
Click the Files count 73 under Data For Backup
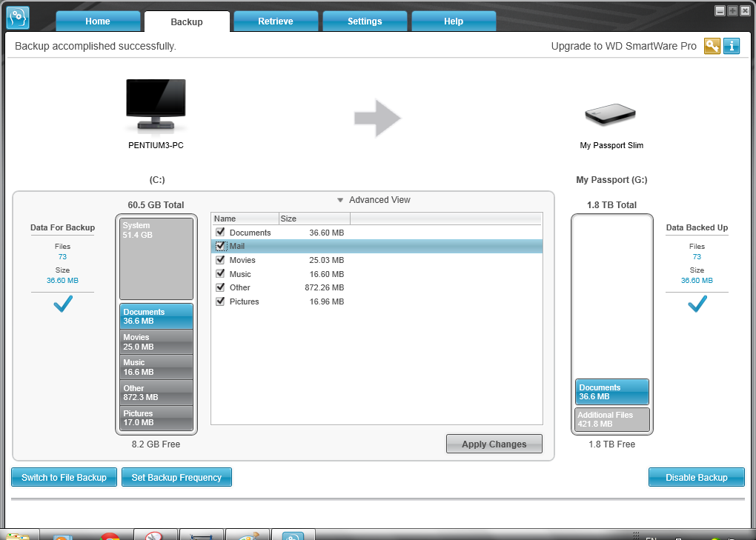63,257
